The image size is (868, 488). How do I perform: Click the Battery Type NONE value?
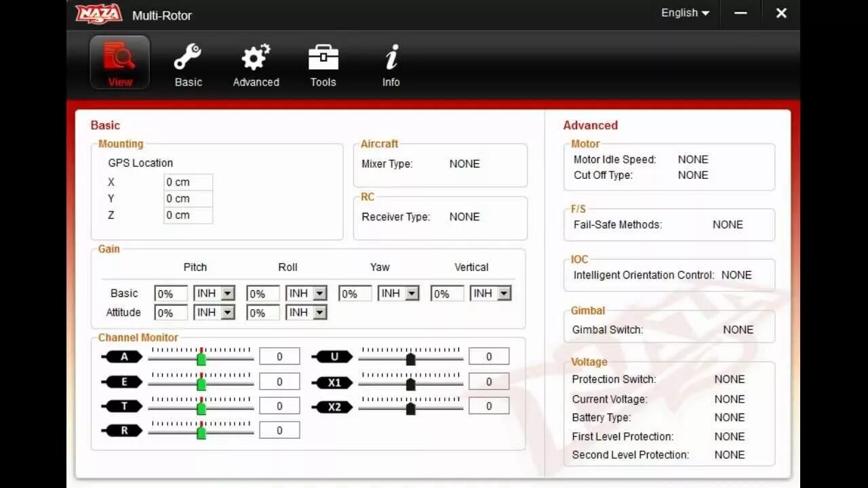730,418
